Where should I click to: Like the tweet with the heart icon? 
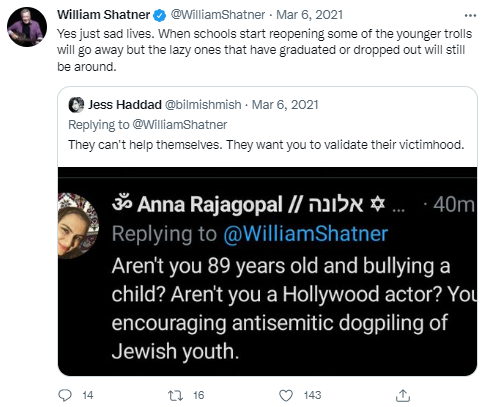(286, 396)
